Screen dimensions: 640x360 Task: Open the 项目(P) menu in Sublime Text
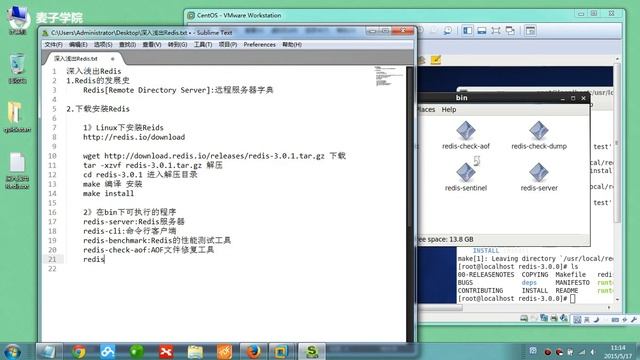227,44
